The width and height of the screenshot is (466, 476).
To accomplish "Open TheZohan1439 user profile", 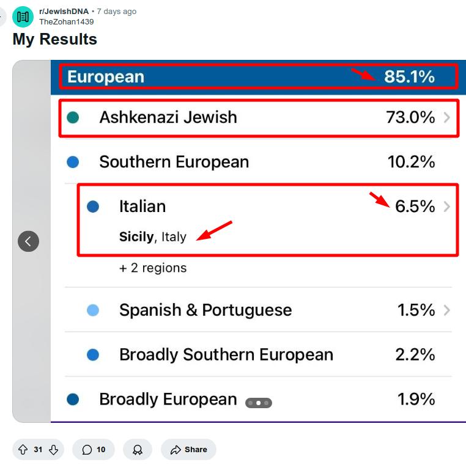I will pos(66,22).
